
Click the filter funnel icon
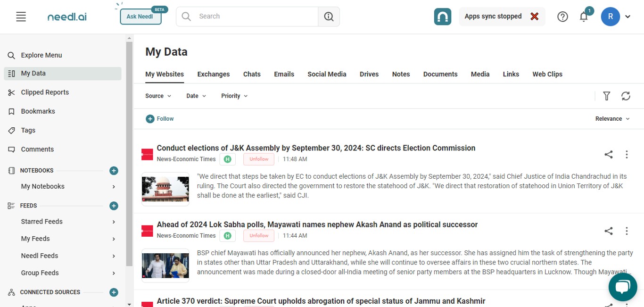click(x=607, y=96)
